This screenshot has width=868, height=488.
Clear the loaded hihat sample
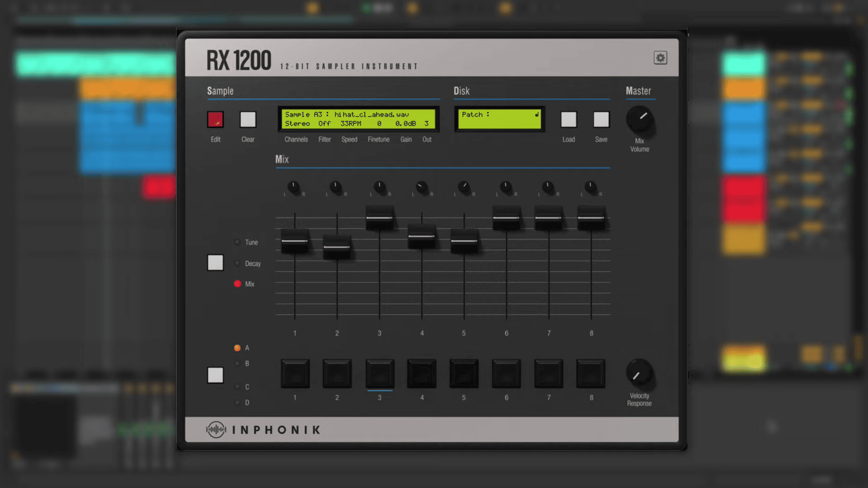247,119
